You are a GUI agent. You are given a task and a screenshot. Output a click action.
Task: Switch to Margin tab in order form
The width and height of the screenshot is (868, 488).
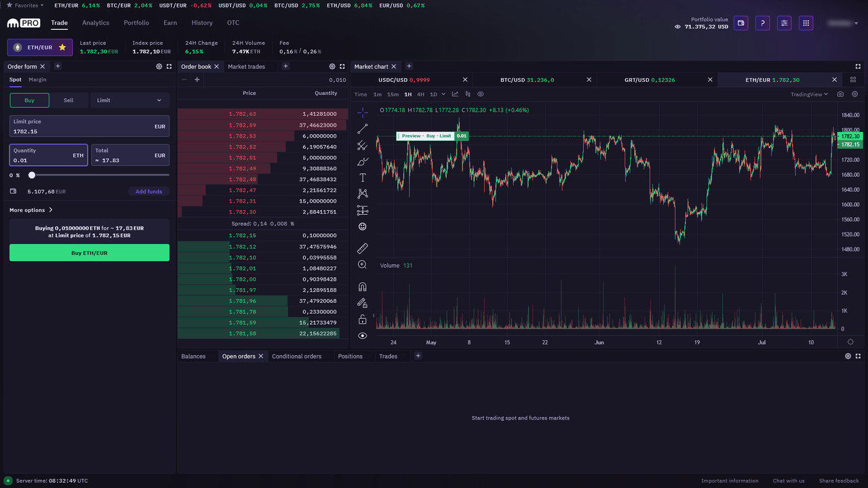tap(37, 80)
